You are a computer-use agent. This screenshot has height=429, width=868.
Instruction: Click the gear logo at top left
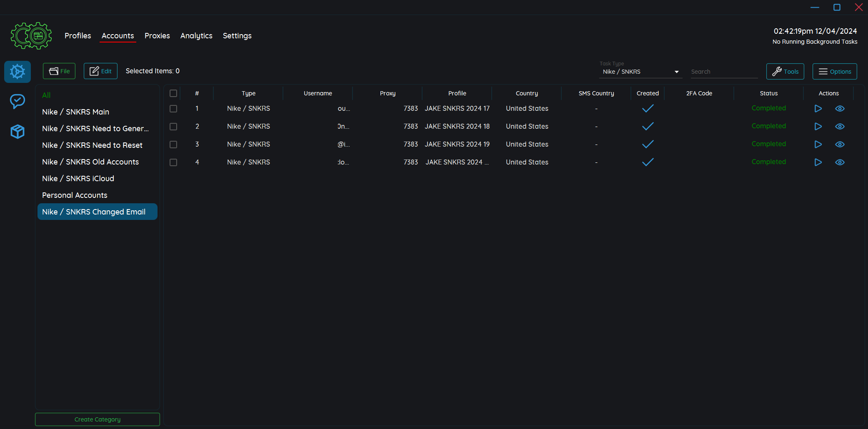(31, 36)
